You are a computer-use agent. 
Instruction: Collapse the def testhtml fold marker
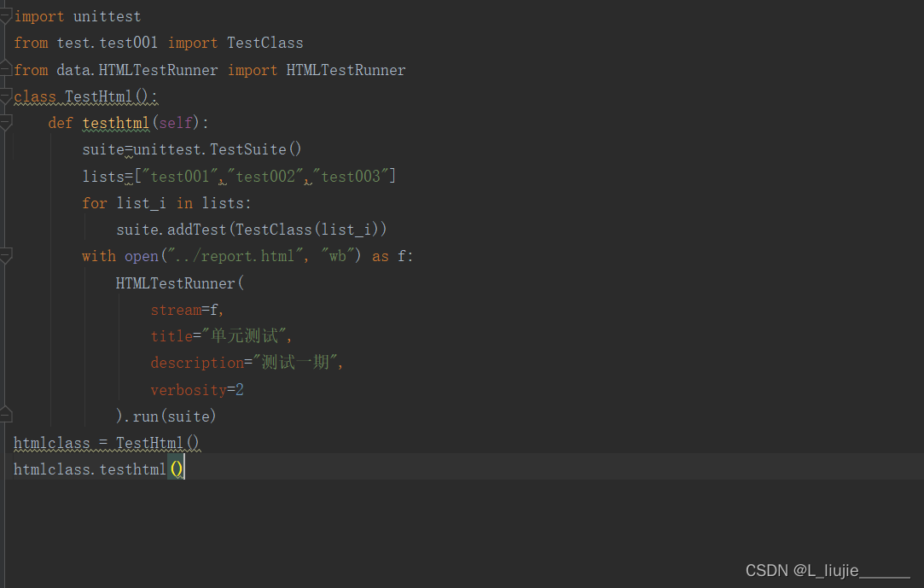[x=5, y=123]
